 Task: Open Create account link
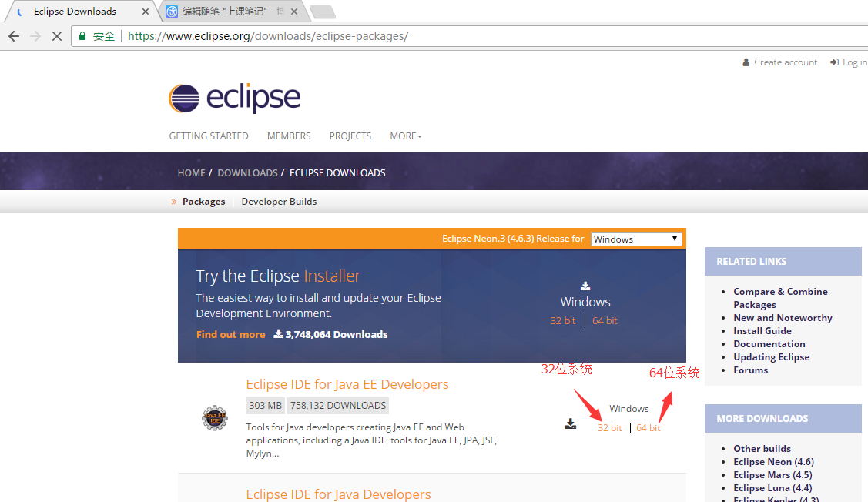click(x=780, y=62)
